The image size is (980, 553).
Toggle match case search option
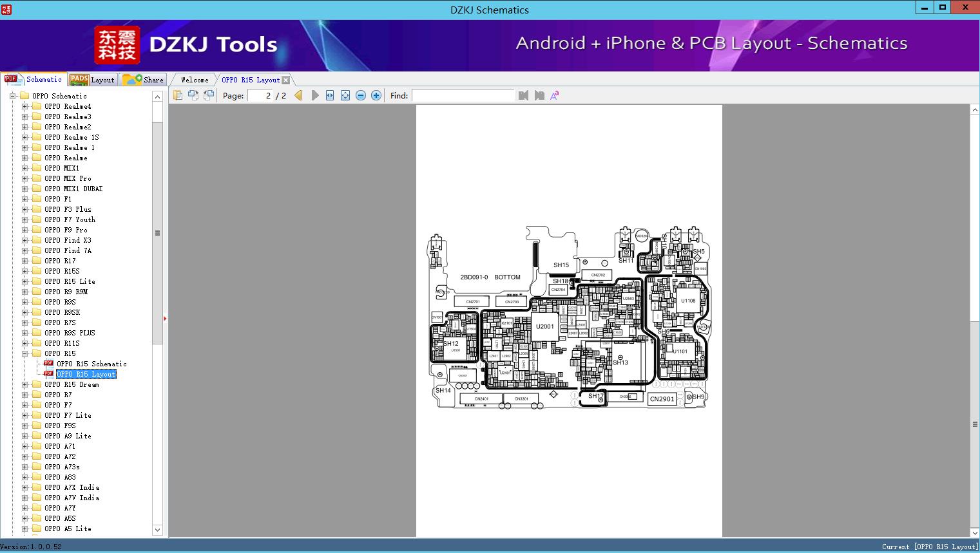pyautogui.click(x=555, y=95)
